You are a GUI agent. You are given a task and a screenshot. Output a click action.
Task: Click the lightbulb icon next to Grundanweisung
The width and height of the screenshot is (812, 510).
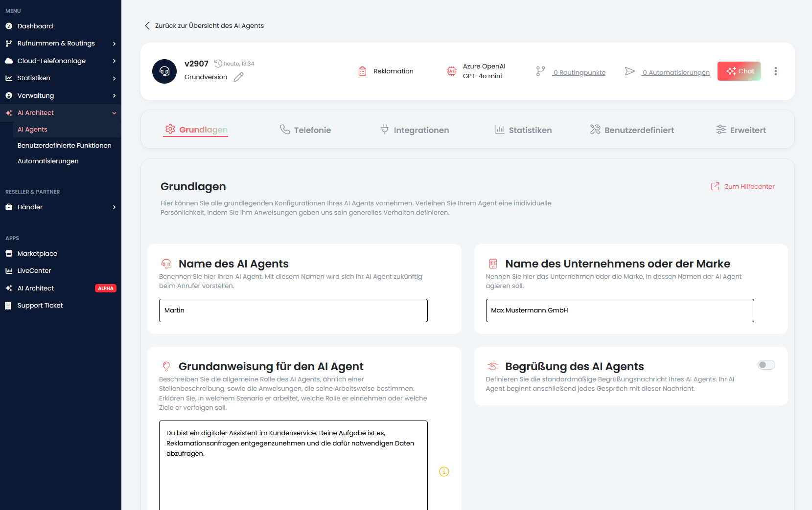[166, 366]
